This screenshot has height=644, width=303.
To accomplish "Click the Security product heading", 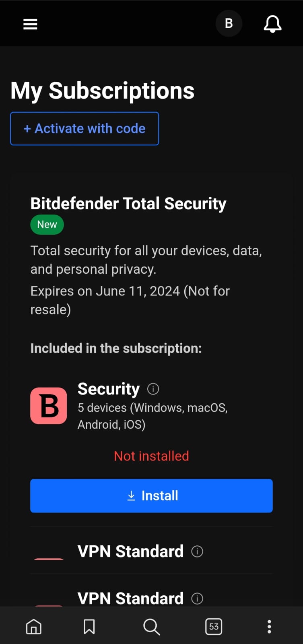I will click(108, 389).
